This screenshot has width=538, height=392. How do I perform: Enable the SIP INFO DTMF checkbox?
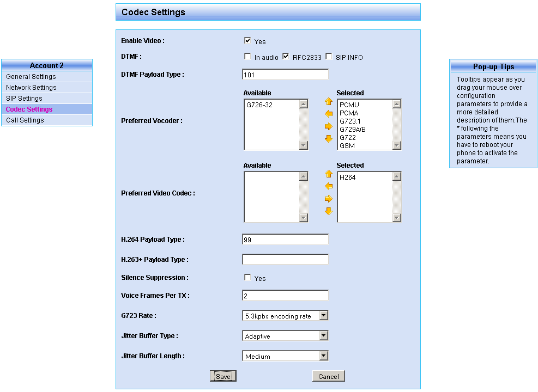[x=329, y=57]
